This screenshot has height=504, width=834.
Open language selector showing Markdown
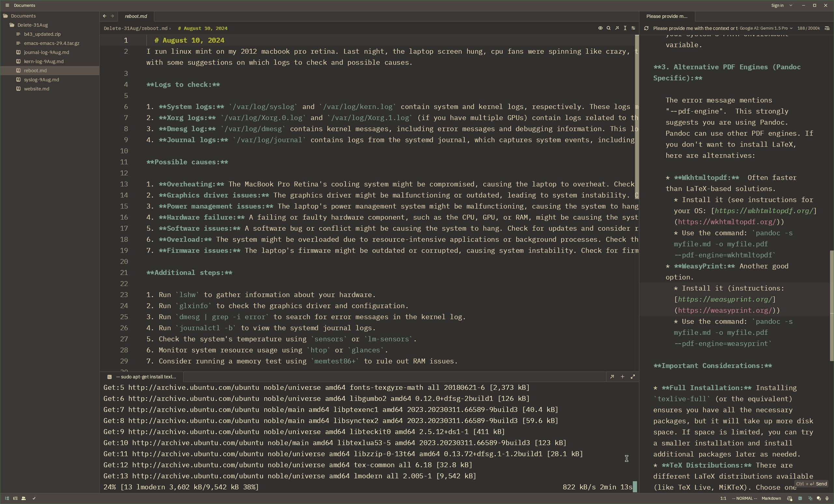[771, 498]
